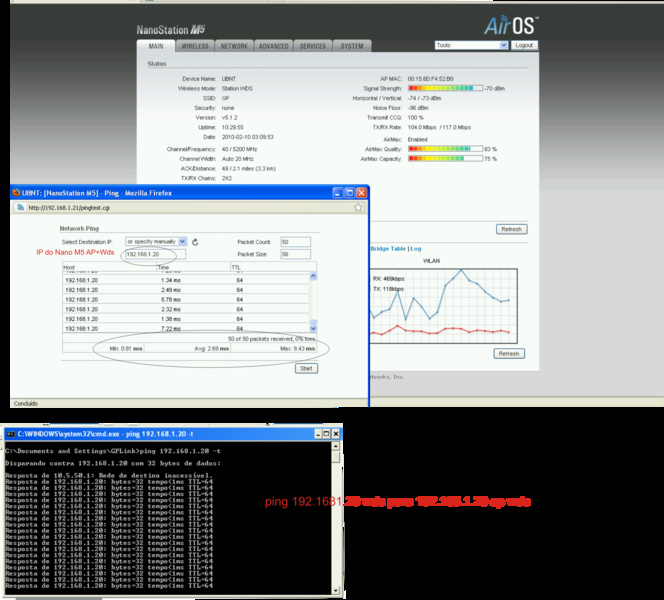Select the ping row with 5.78 ms
The image size is (664, 600).
coord(186,300)
